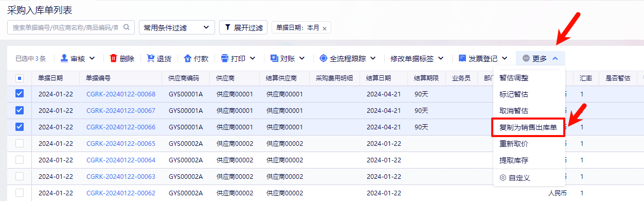
Task: Click the 单据编号 column header
Action: 98,78
